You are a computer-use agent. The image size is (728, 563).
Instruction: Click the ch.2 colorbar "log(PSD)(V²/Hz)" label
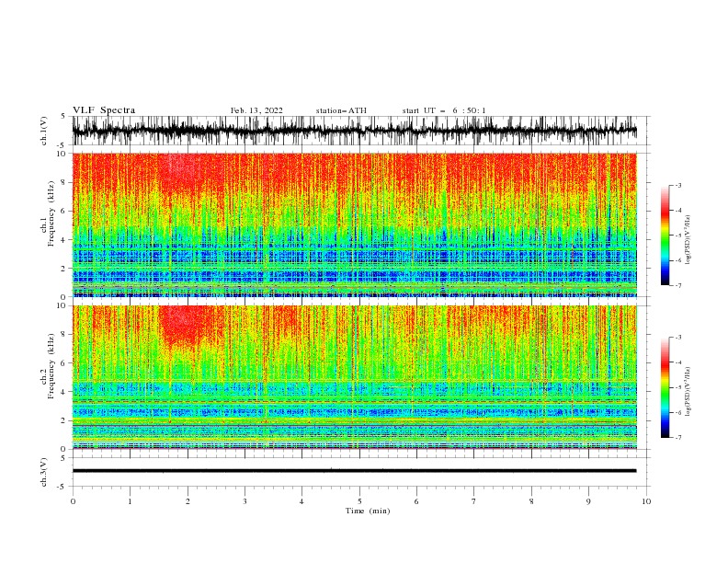click(x=688, y=392)
